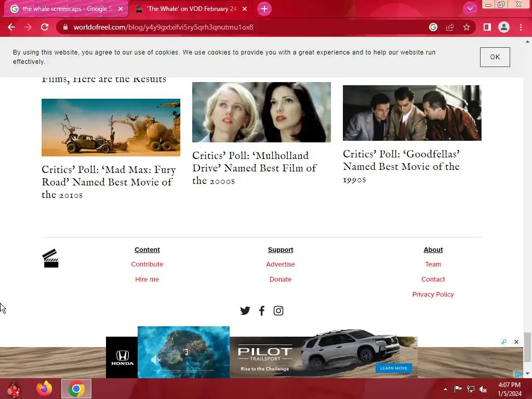
Task: Read 'Goodfellas' best of 1990s article
Action: click(x=402, y=166)
